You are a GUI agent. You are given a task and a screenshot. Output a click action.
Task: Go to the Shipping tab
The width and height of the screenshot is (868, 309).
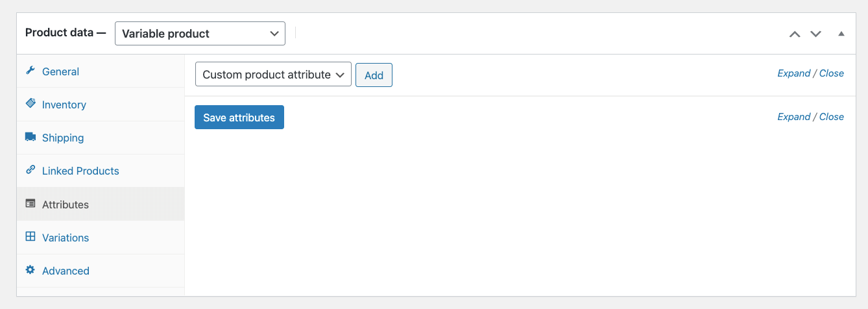pyautogui.click(x=62, y=138)
